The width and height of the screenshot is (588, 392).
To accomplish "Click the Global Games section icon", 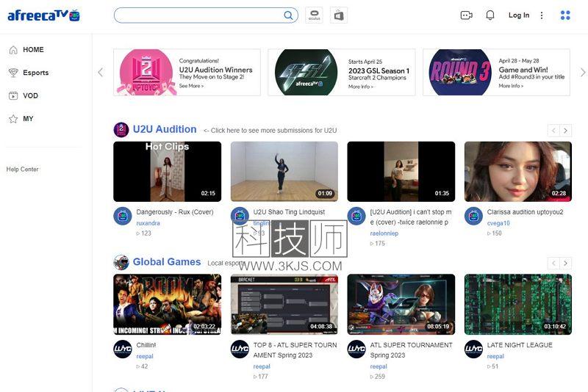I will 121,263.
